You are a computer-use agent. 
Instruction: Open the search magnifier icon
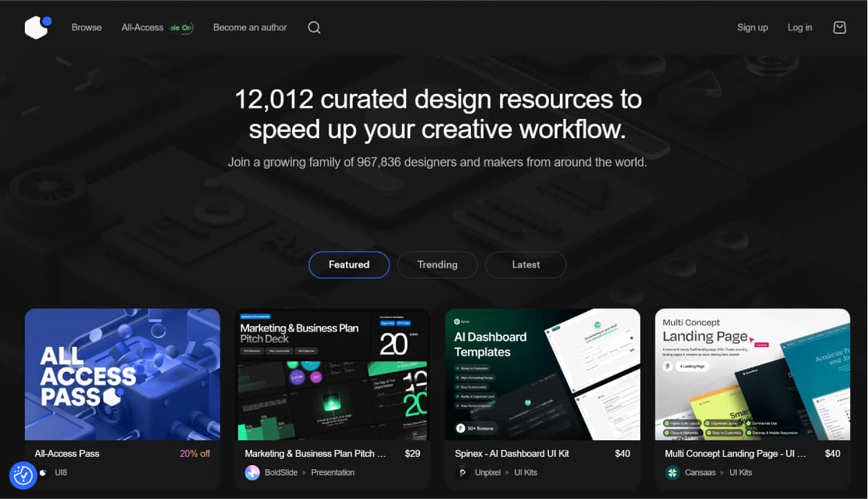(x=314, y=28)
